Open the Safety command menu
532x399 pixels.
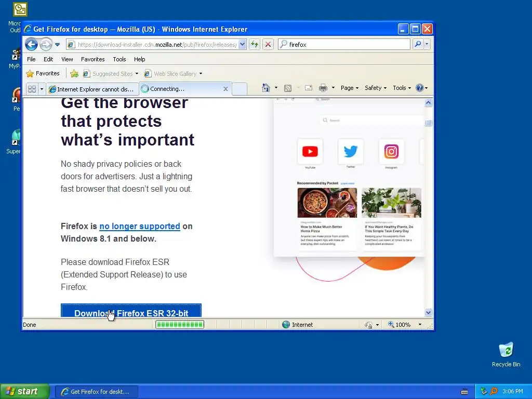(376, 88)
